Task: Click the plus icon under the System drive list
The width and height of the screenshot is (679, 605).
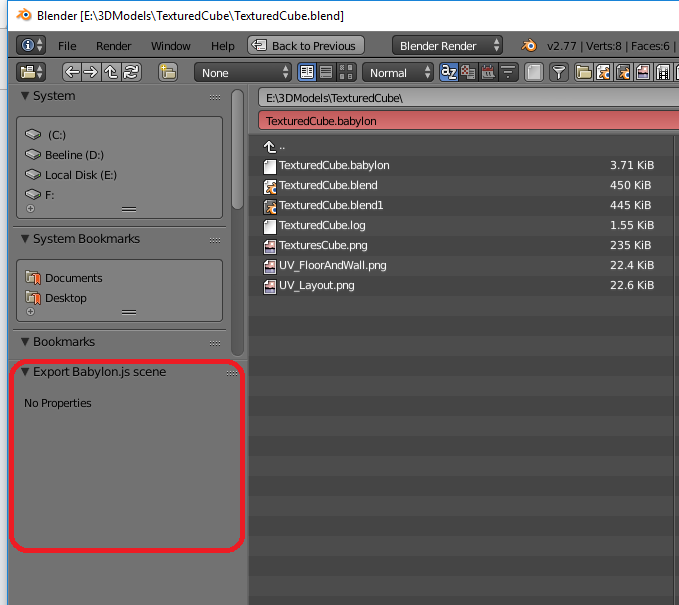Action: coord(30,209)
